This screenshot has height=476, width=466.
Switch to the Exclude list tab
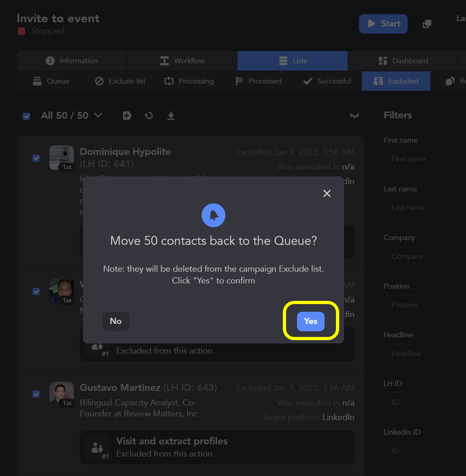pos(120,81)
